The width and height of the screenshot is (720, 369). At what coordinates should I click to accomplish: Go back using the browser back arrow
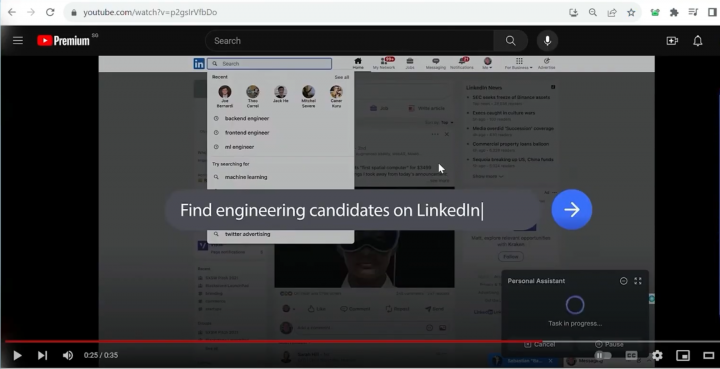pos(12,12)
